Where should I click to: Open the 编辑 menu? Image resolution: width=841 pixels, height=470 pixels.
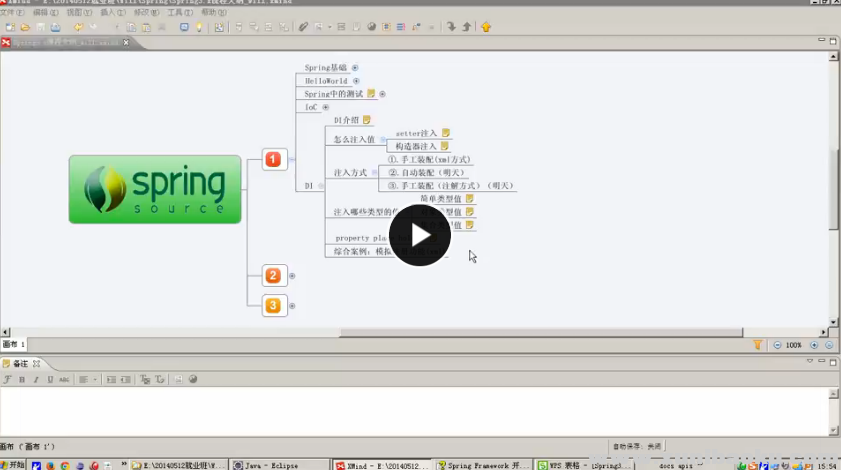(x=44, y=13)
